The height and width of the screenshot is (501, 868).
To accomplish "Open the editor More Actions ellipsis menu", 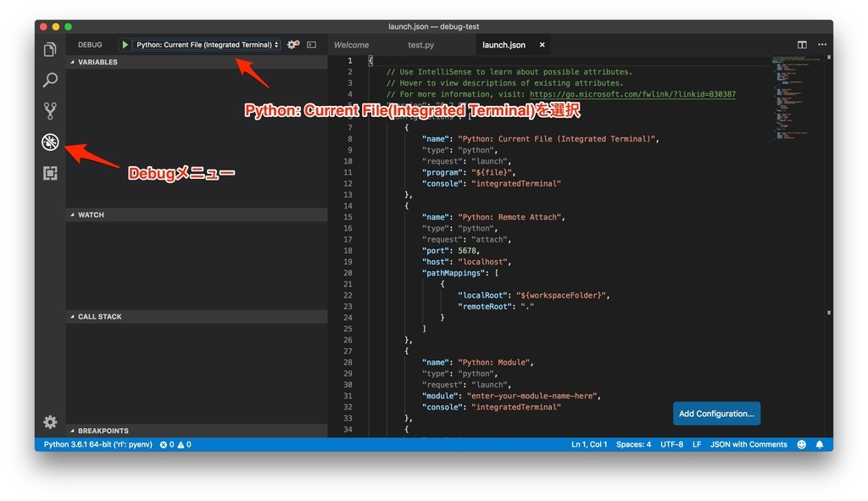I will point(822,45).
